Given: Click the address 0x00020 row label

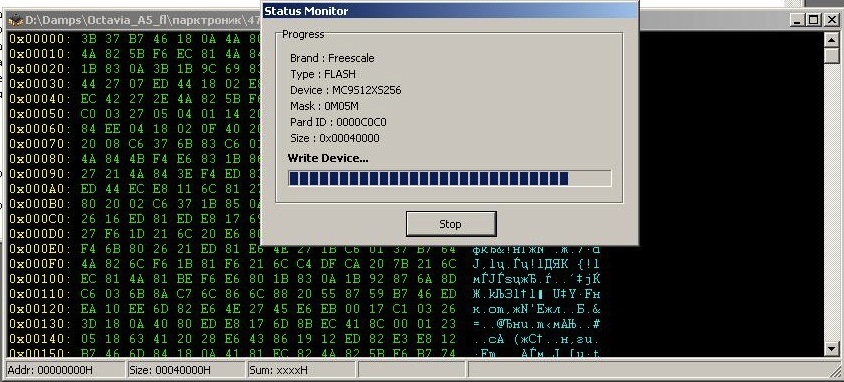Looking at the screenshot, I should click(x=40, y=69).
